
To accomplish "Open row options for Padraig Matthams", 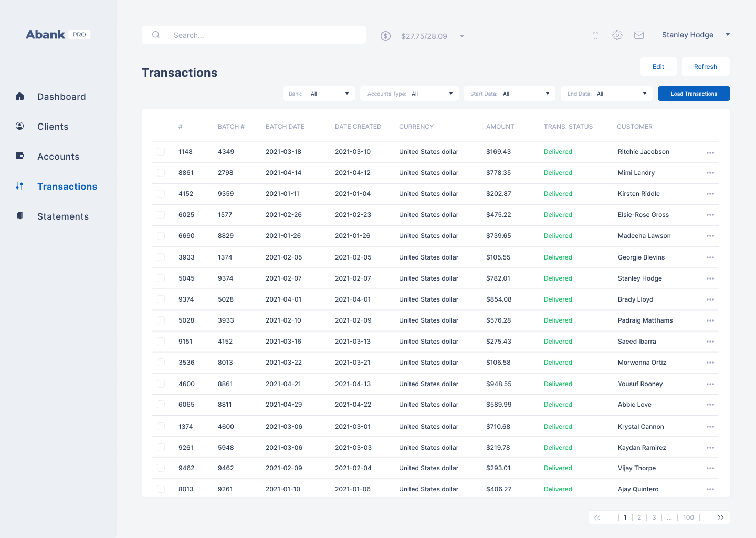I will tap(710, 320).
